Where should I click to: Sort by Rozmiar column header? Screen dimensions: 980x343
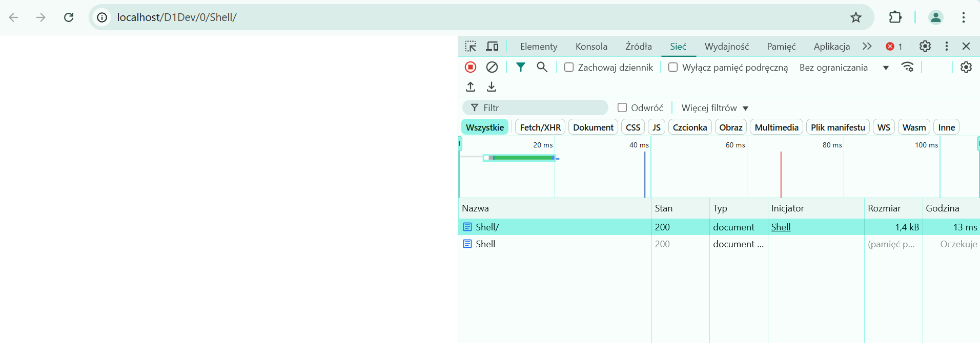tap(893, 208)
